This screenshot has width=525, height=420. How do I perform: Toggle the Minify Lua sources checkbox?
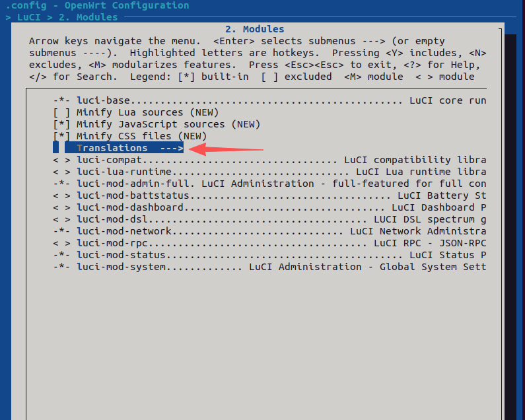click(61, 112)
